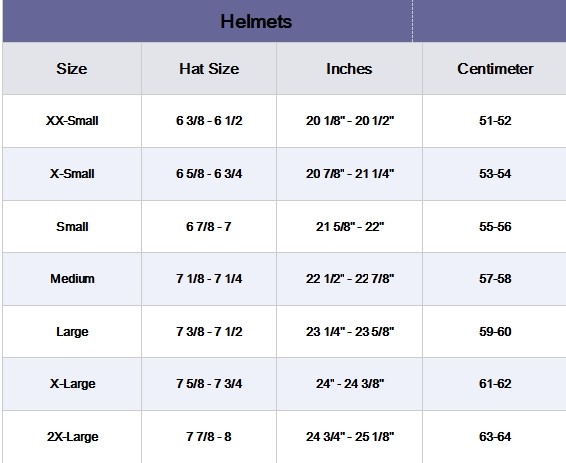Select inches cell 21 5/8" - 22"

click(x=350, y=227)
